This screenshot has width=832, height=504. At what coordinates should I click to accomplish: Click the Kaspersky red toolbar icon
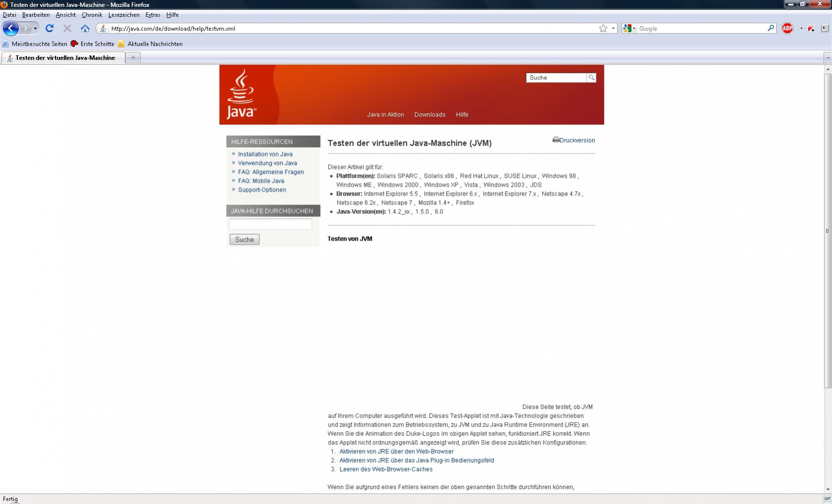(811, 28)
